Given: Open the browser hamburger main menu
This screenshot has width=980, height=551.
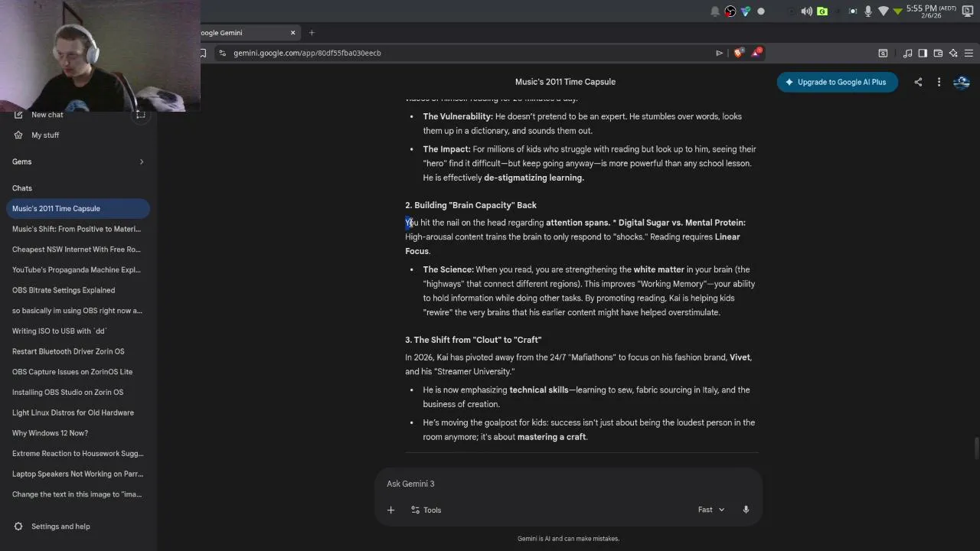Looking at the screenshot, I should [x=969, y=53].
